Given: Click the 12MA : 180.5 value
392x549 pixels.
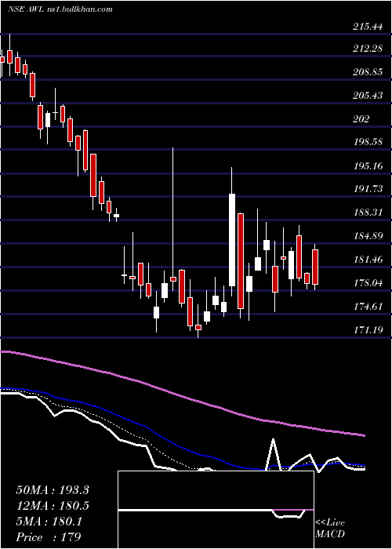Looking at the screenshot, I should 53,506.
